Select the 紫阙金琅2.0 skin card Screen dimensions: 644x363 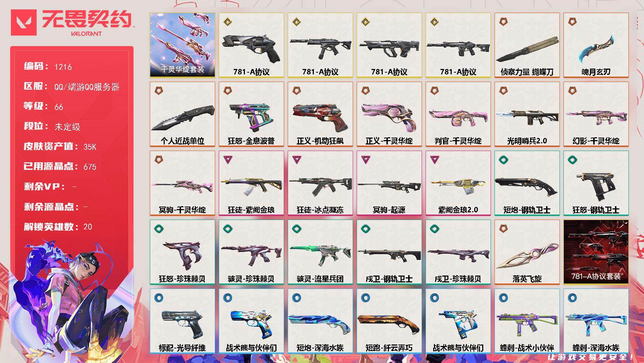click(458, 183)
